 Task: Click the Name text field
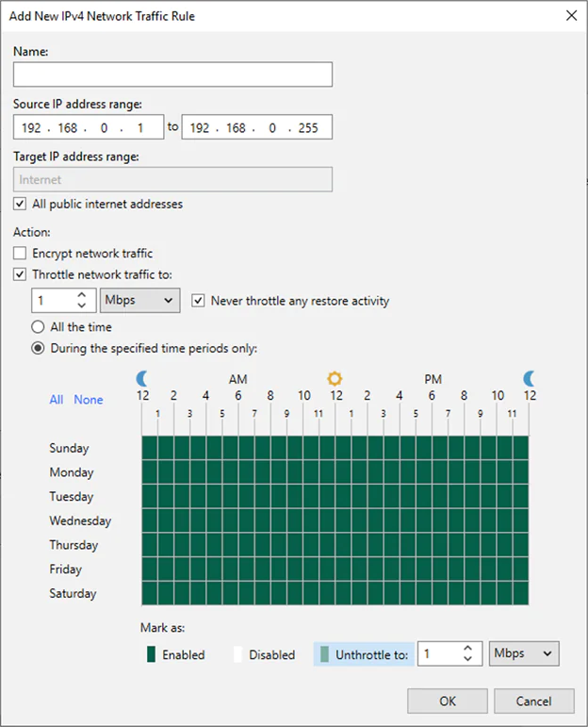pos(173,74)
